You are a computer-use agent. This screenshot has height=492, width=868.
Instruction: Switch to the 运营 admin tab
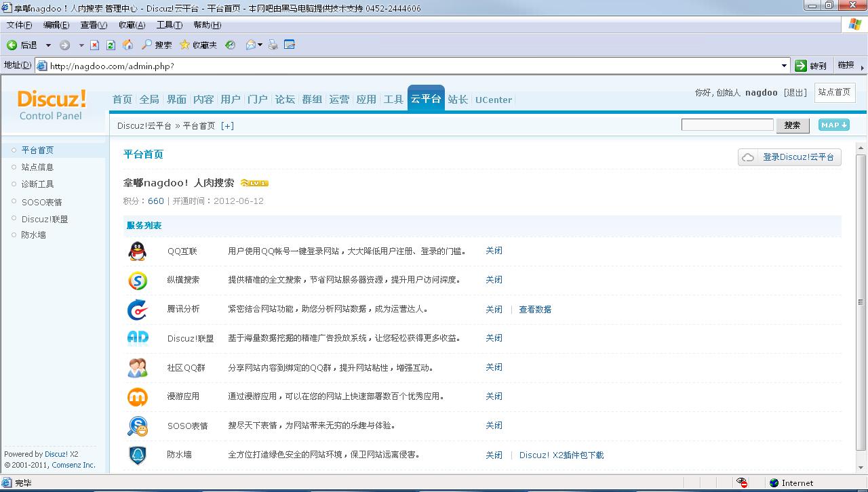click(x=339, y=100)
